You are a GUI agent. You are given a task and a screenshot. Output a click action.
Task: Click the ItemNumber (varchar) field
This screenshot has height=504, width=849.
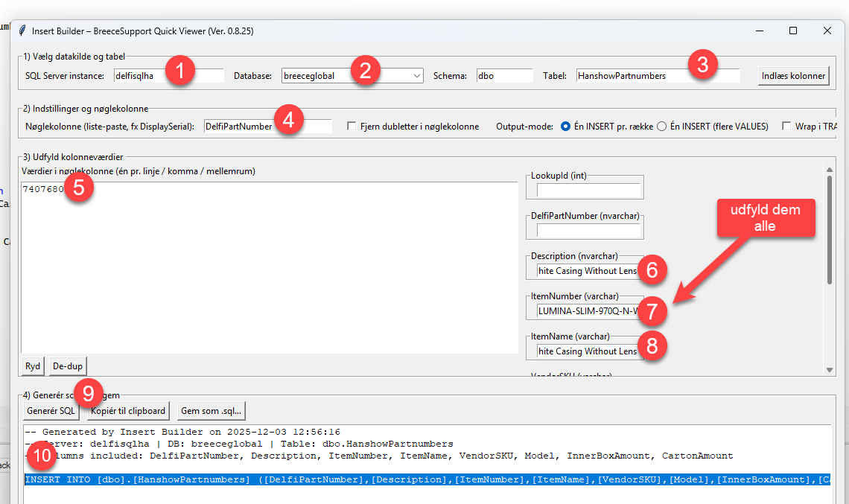(588, 310)
